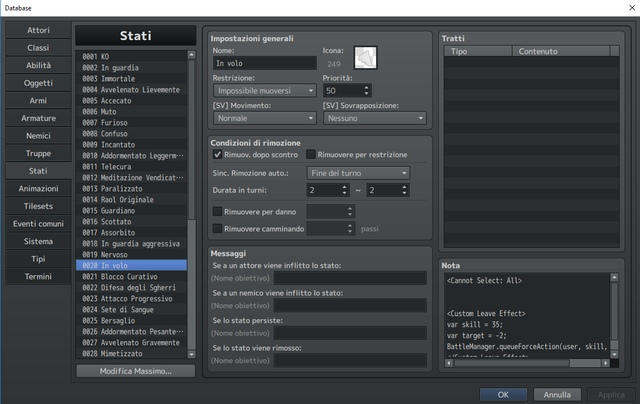
Task: Open the Termini tab
Action: [38, 276]
